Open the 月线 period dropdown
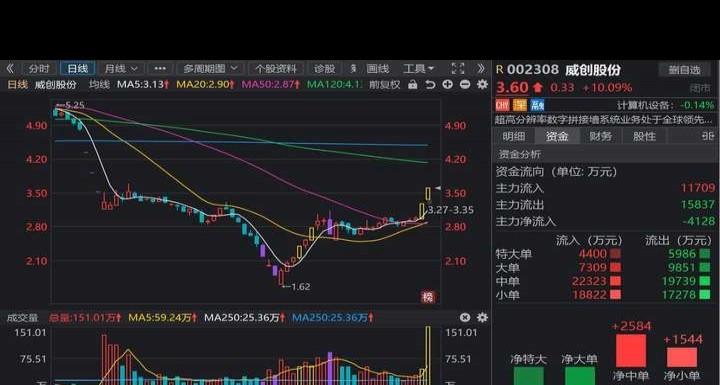 coord(121,69)
